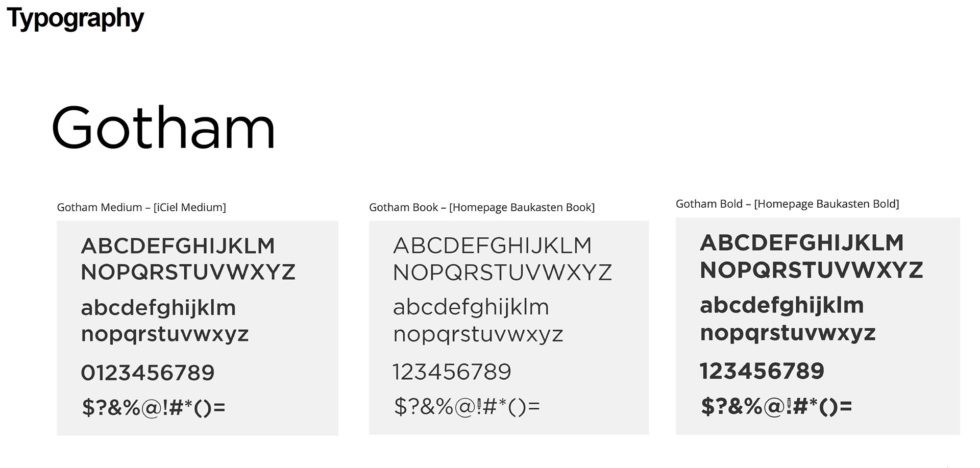This screenshot has height=468, width=980.
Task: Click Medium symbols $?&%@!#*()= line
Action: (154, 408)
